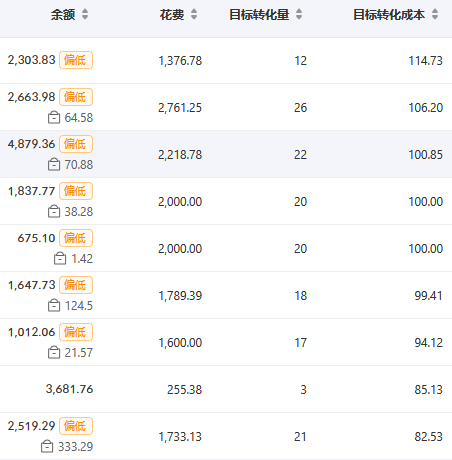Click wallet icon beside 333.29

(47, 447)
